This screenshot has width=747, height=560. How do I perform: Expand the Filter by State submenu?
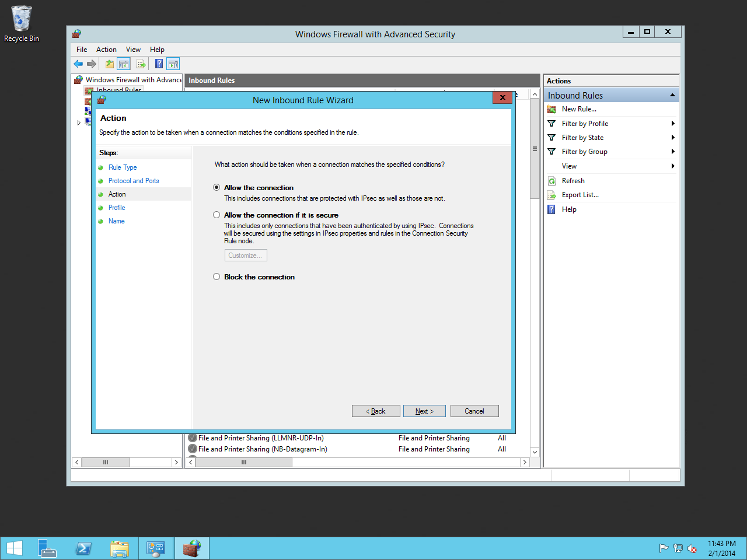673,138
